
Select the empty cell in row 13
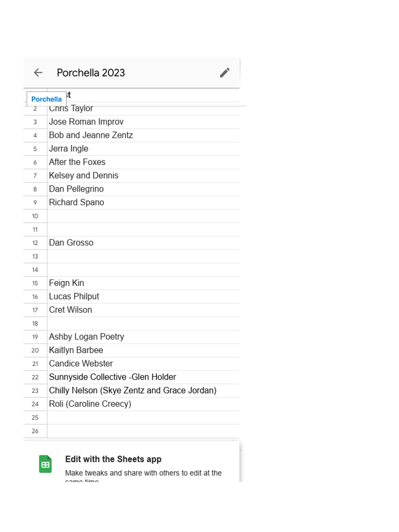pos(143,257)
